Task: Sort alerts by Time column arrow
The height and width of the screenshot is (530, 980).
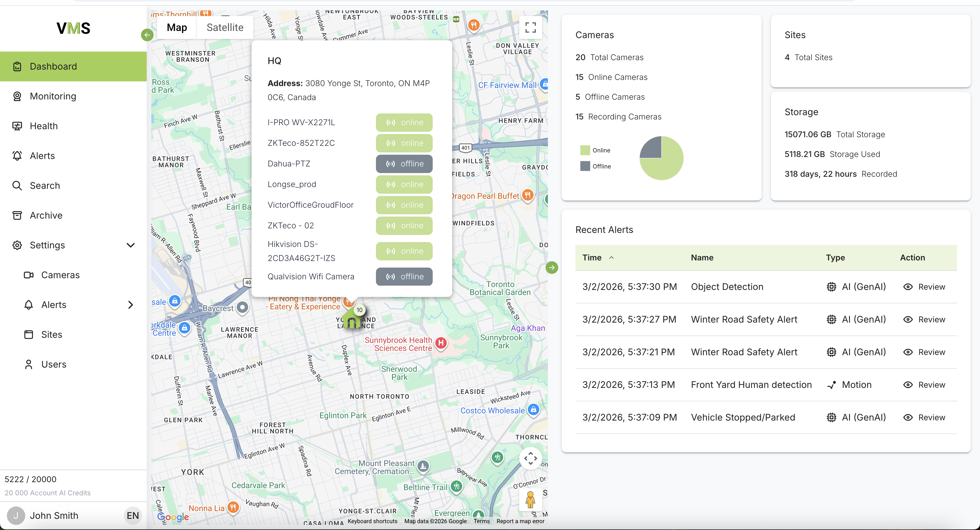Action: [x=611, y=258]
